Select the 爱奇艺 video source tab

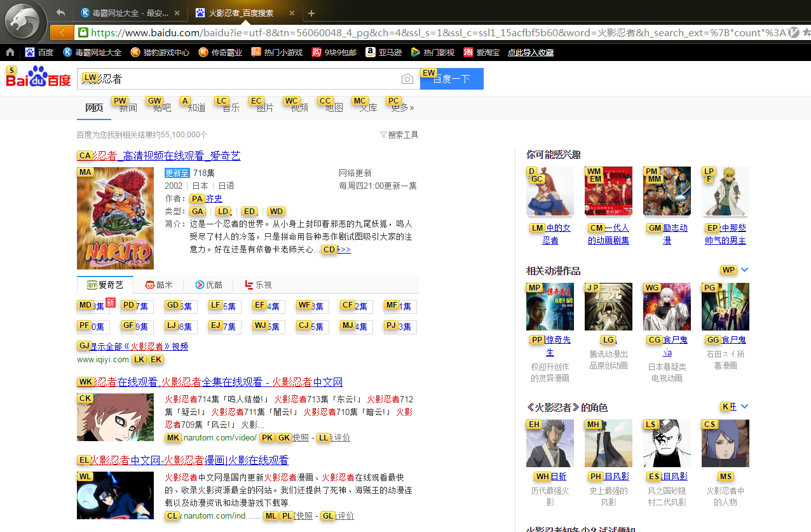click(105, 285)
